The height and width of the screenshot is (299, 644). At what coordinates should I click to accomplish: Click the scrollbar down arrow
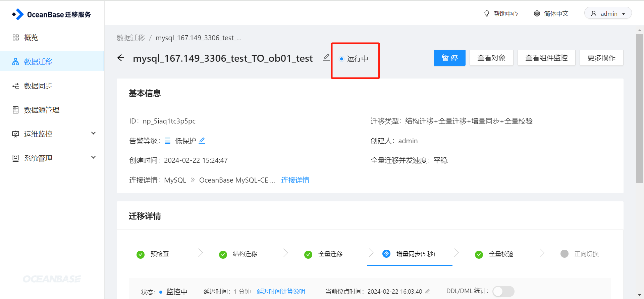tap(640, 295)
